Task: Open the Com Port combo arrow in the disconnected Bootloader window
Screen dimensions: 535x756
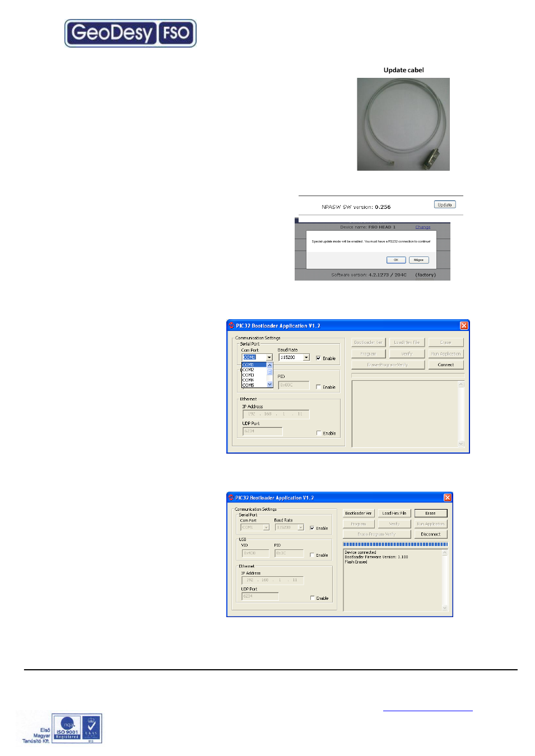Action: [269, 357]
